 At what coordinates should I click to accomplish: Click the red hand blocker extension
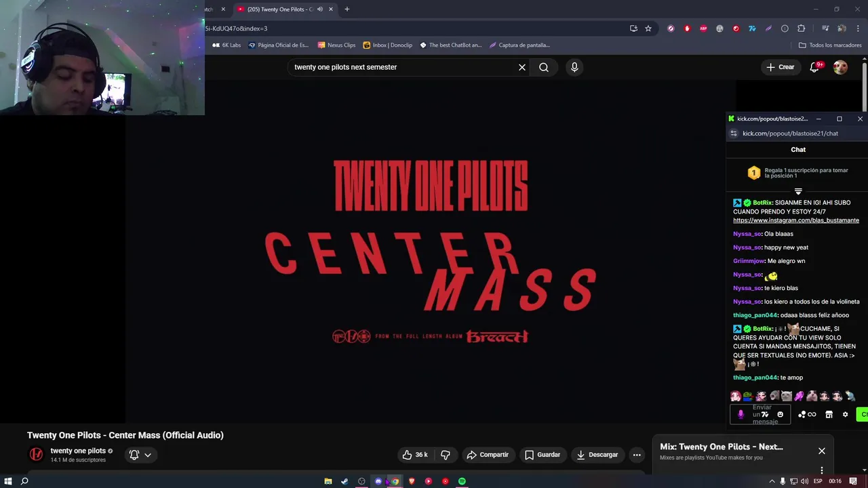tap(687, 28)
